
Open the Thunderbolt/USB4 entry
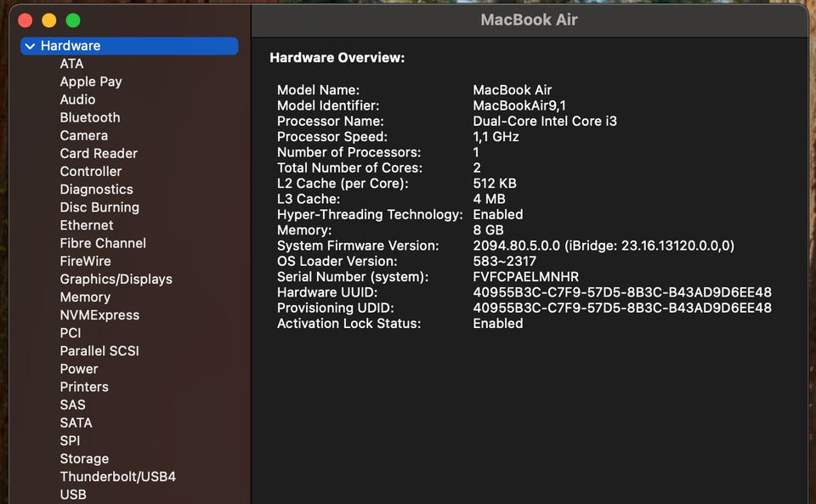click(117, 477)
